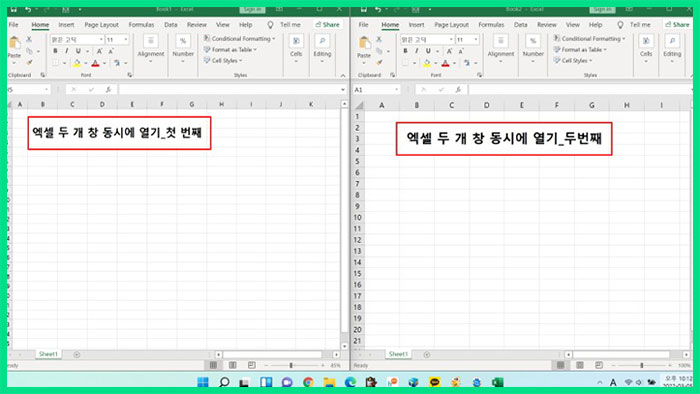The height and width of the screenshot is (394, 700).
Task: Click insert function fx in left window
Action: pyautogui.click(x=108, y=90)
